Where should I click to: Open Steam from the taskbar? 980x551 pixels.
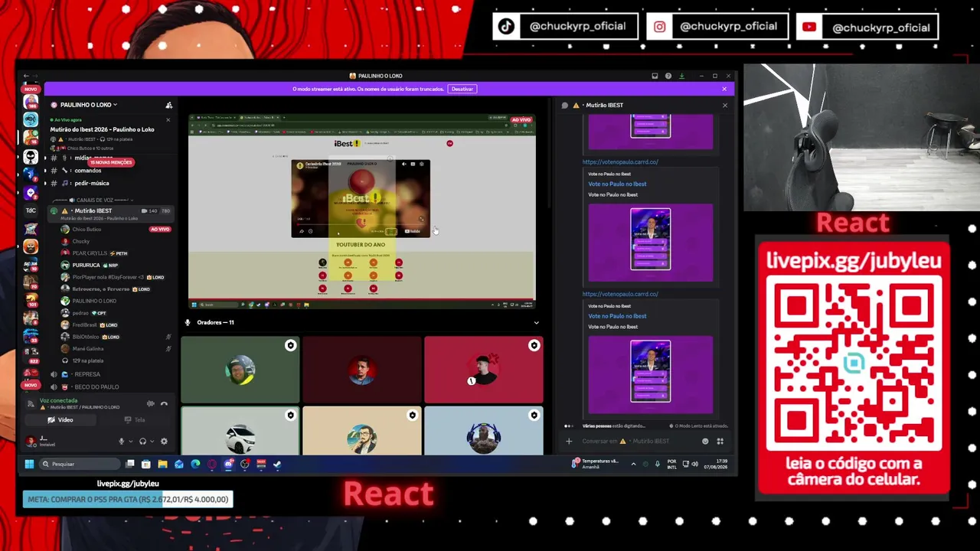277,464
